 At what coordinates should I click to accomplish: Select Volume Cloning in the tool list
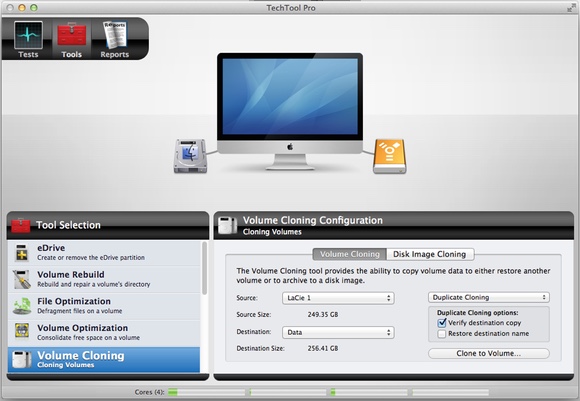tap(104, 360)
